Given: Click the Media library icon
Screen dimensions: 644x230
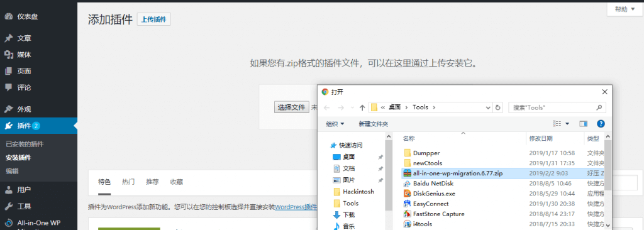Looking at the screenshot, I should [9, 55].
